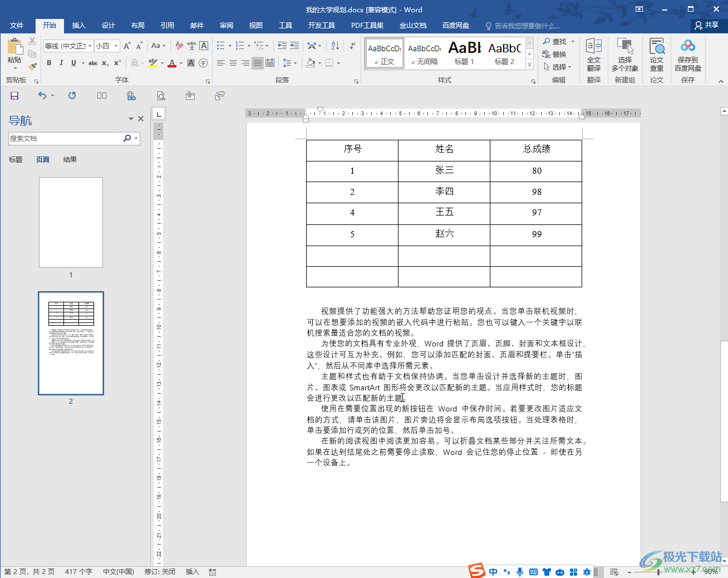This screenshot has width=728, height=578.
Task: Open the font name dropdown (等线)
Action: (90, 46)
